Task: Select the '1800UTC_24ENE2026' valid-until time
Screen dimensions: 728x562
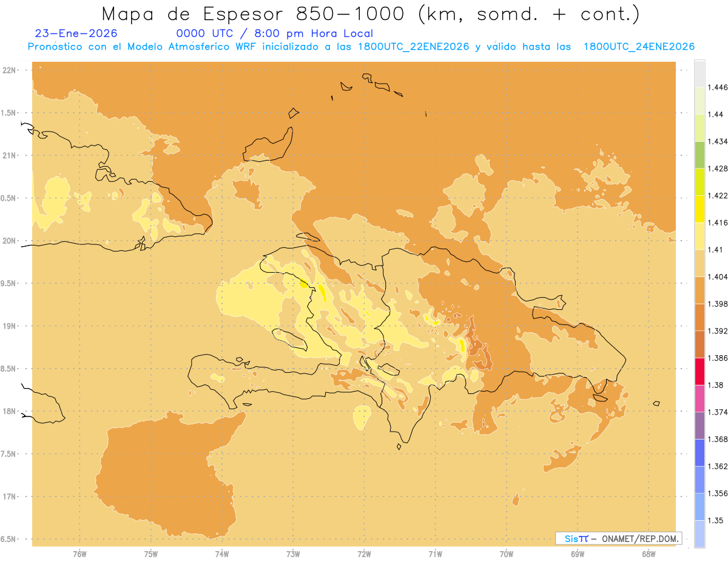Action: [x=639, y=47]
